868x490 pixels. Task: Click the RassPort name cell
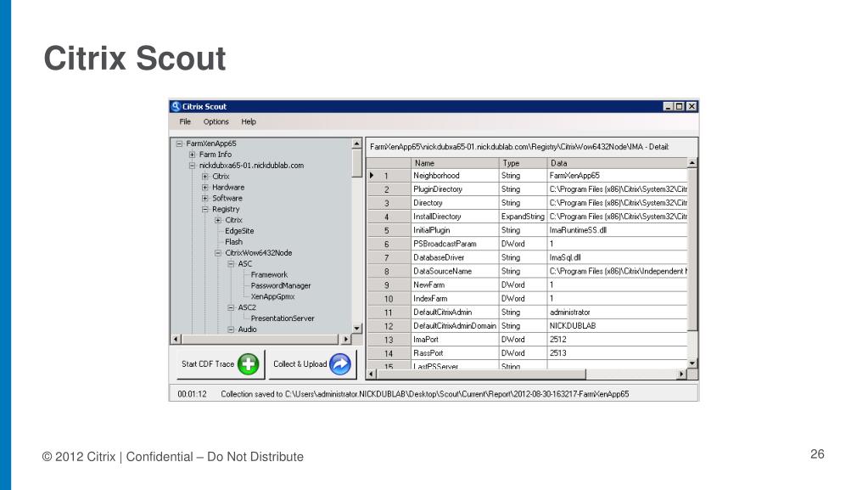455,353
